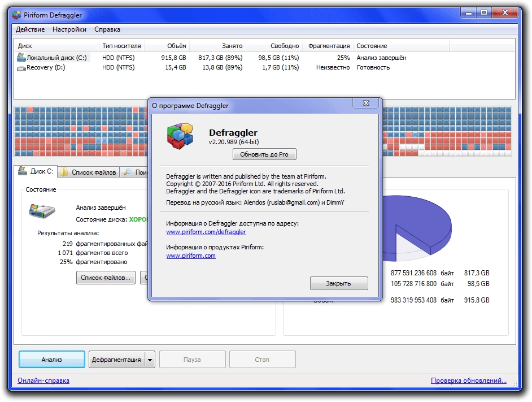Maximize the Piriform Defraggler window
The image size is (532, 402).
[484, 13]
